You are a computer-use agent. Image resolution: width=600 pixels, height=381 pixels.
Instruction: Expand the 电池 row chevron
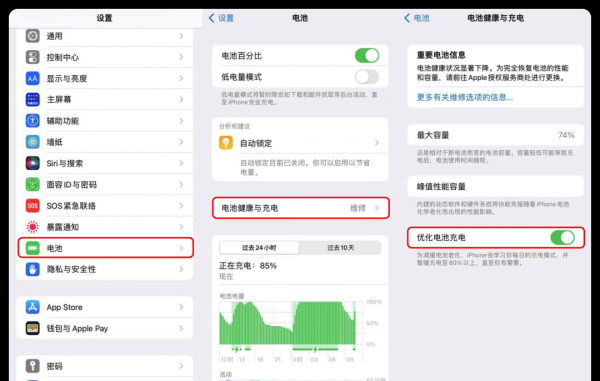pos(181,248)
